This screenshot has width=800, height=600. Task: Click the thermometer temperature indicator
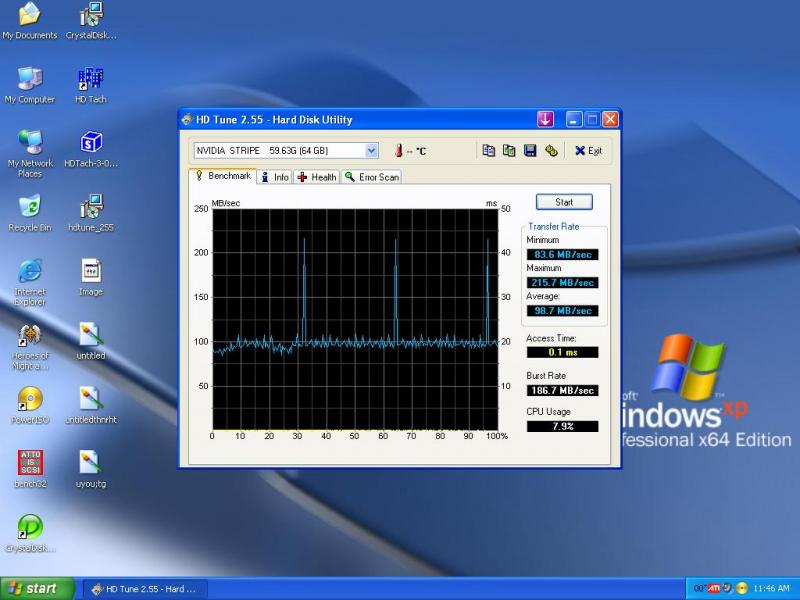pyautogui.click(x=398, y=151)
